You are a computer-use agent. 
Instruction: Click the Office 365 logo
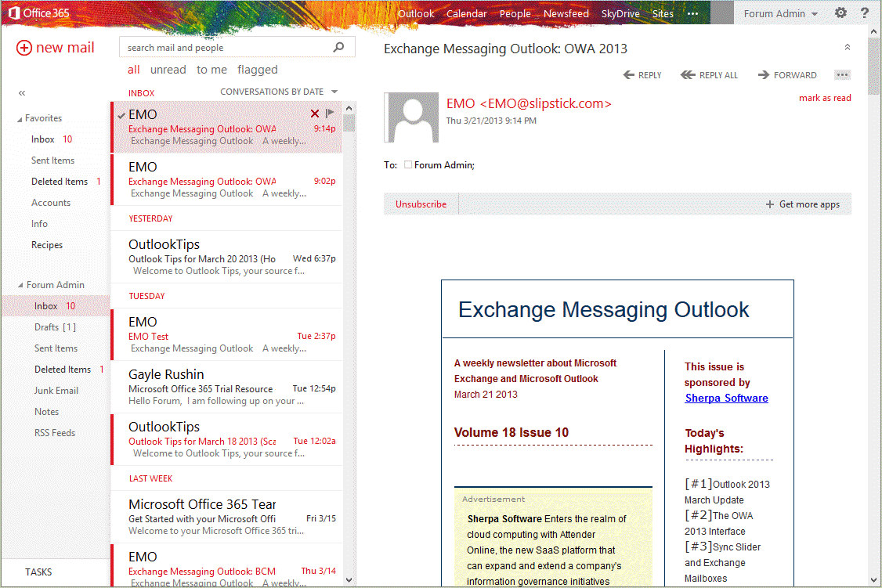tap(39, 13)
